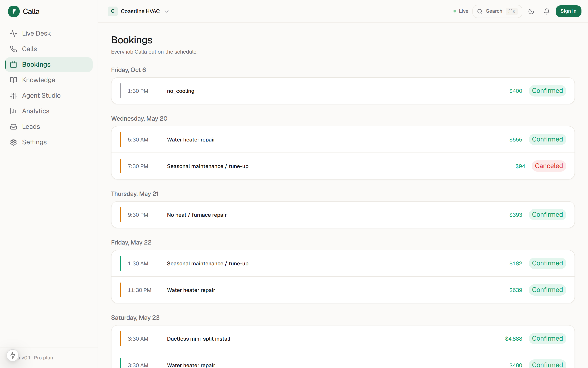Screen dimensions: 588x368
Task: Click the Search field in the header
Action: 497,11
